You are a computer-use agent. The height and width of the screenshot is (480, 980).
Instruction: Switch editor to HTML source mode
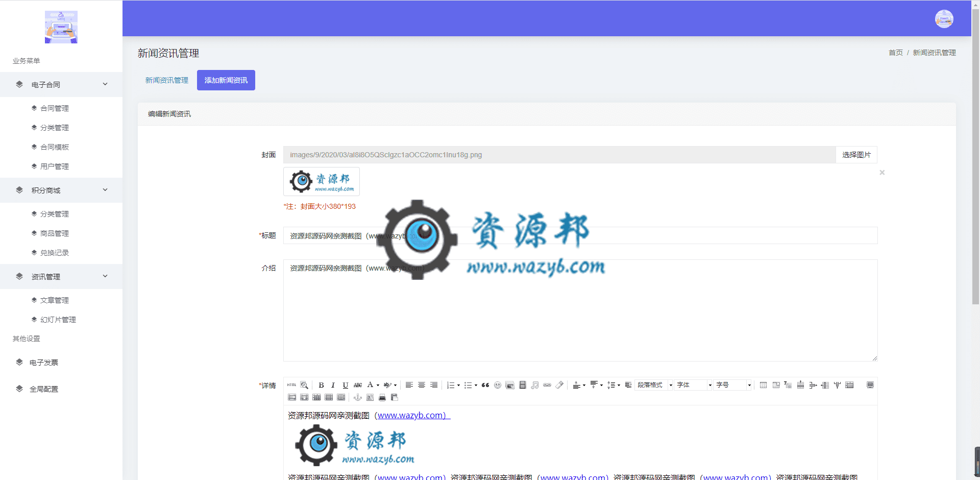(x=291, y=385)
